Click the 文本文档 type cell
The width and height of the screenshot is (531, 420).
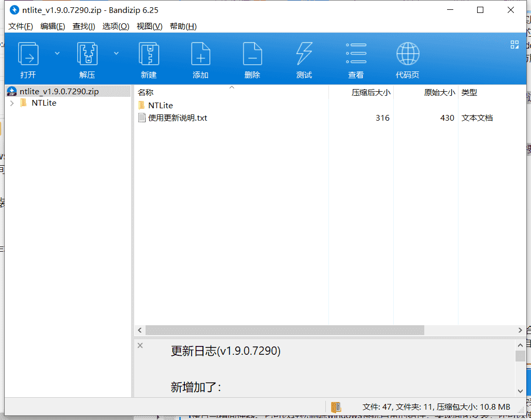click(x=477, y=118)
